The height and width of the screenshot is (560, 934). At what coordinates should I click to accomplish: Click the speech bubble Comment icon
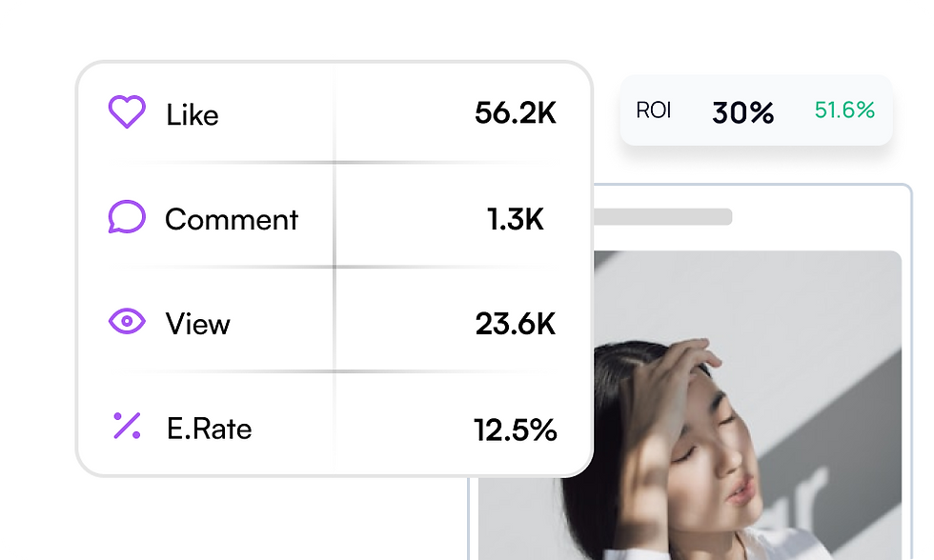[x=127, y=218]
